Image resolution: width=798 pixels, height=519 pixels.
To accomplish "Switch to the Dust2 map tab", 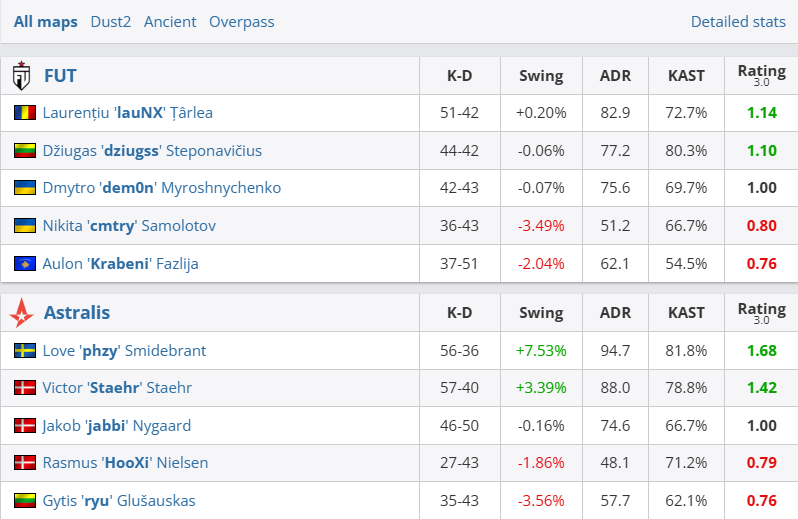I will point(110,22).
